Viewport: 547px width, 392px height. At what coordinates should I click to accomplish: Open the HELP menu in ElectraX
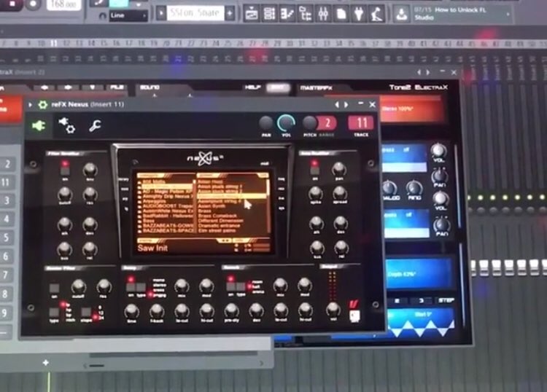point(253,87)
